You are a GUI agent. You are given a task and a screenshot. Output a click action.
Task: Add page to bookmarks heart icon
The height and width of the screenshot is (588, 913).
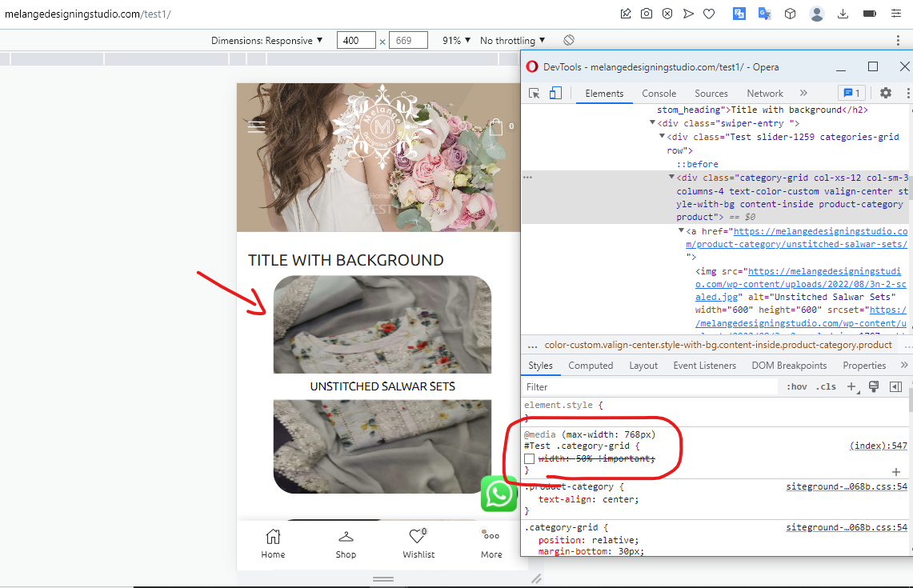pyautogui.click(x=709, y=14)
